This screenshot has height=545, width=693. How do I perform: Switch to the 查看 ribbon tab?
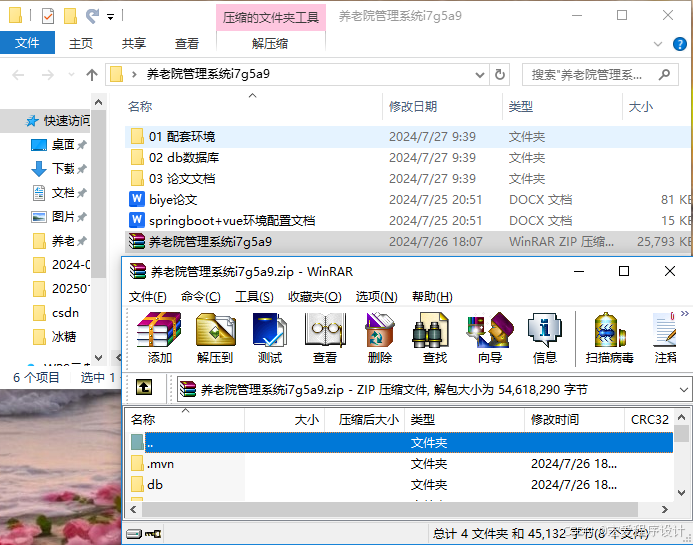click(187, 43)
